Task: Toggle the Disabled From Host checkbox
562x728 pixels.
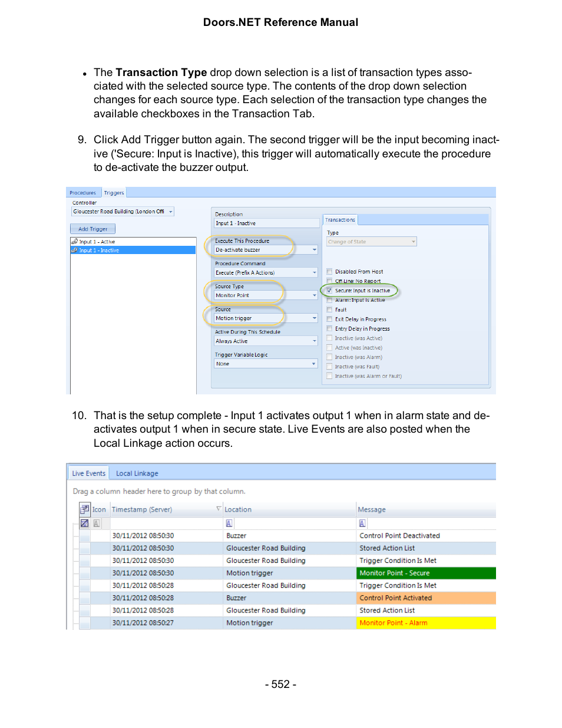Action: click(x=329, y=272)
